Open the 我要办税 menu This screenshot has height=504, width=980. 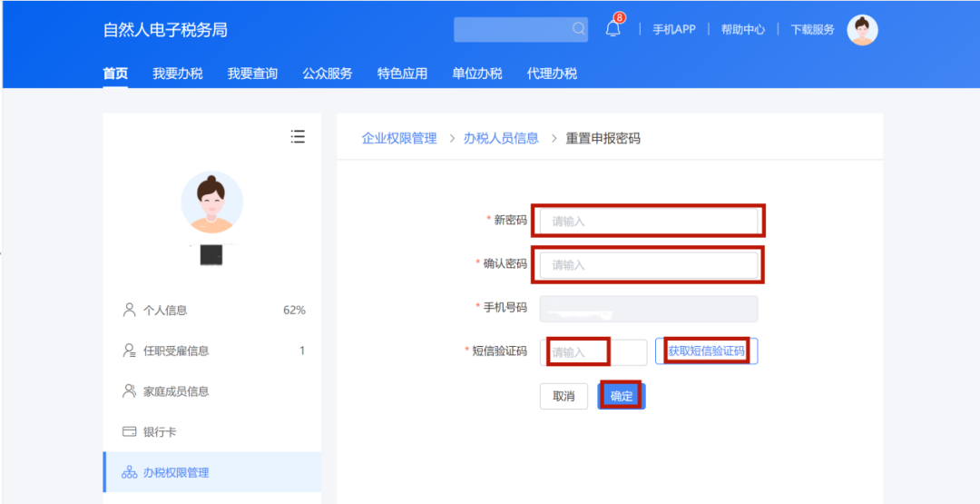[178, 74]
